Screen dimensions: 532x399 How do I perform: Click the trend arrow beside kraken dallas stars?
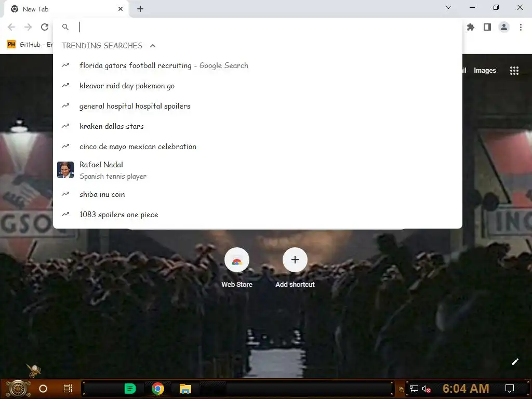65,126
